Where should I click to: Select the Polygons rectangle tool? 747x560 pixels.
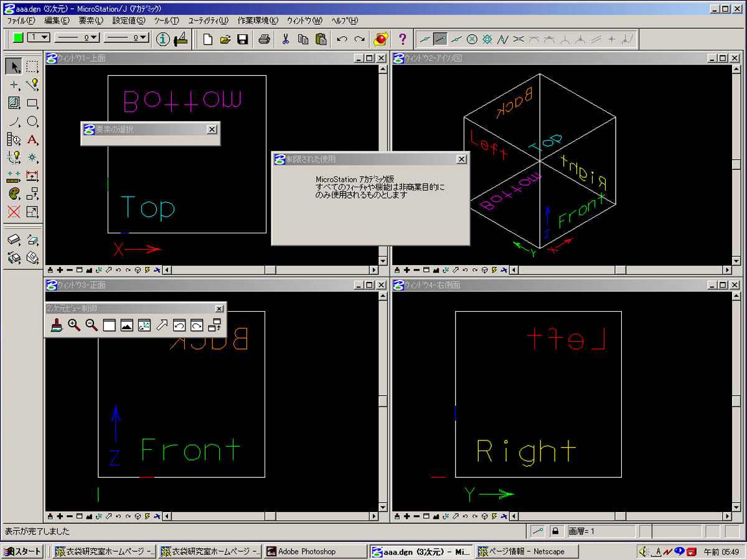pos(32,103)
